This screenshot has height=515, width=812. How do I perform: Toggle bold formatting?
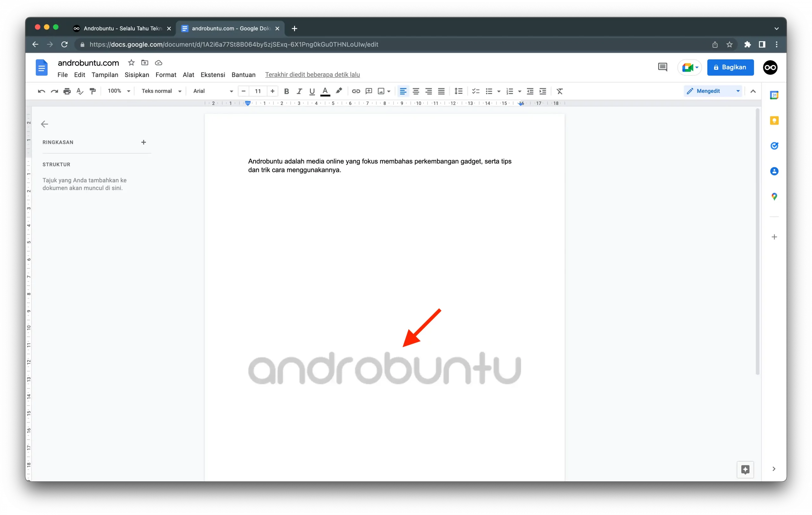pos(286,91)
